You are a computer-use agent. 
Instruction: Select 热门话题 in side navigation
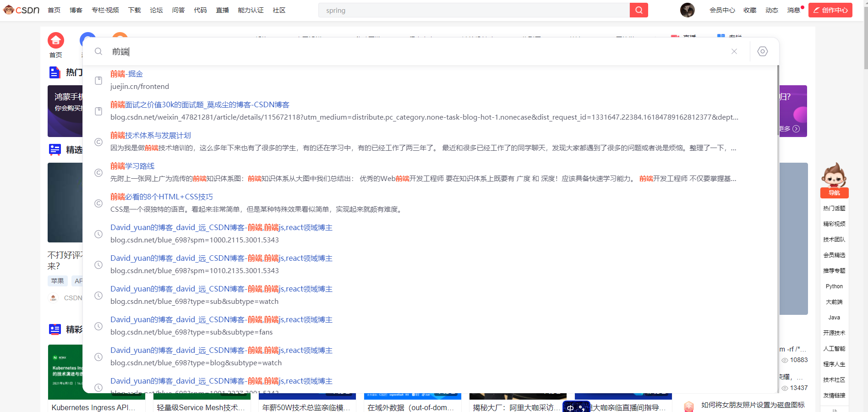coord(834,209)
